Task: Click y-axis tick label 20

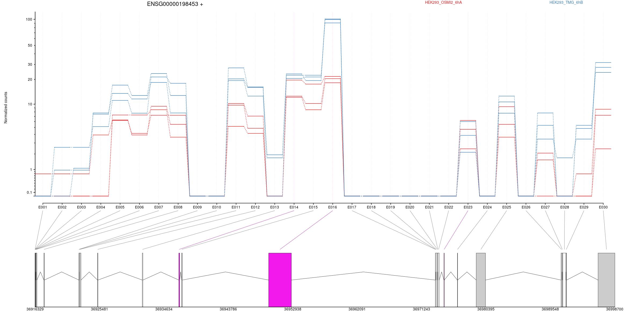Action: tap(30, 79)
